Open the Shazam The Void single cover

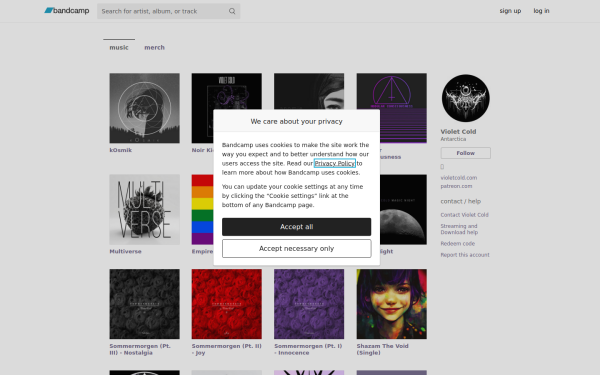[x=391, y=304]
